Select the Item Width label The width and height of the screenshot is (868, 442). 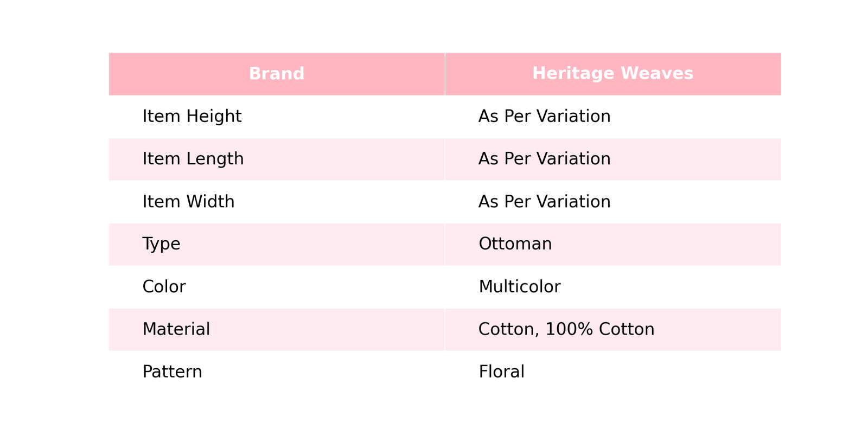click(188, 202)
